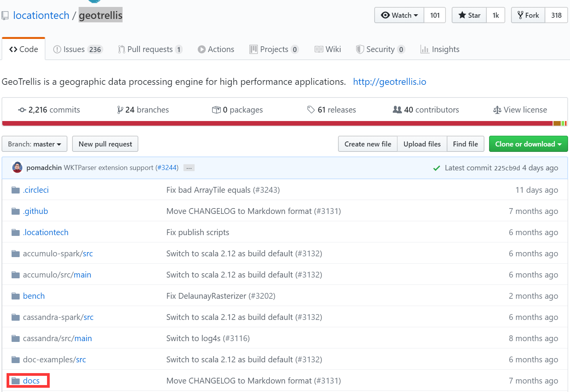View the 24 branches list
This screenshot has width=570, height=392.
pos(143,110)
